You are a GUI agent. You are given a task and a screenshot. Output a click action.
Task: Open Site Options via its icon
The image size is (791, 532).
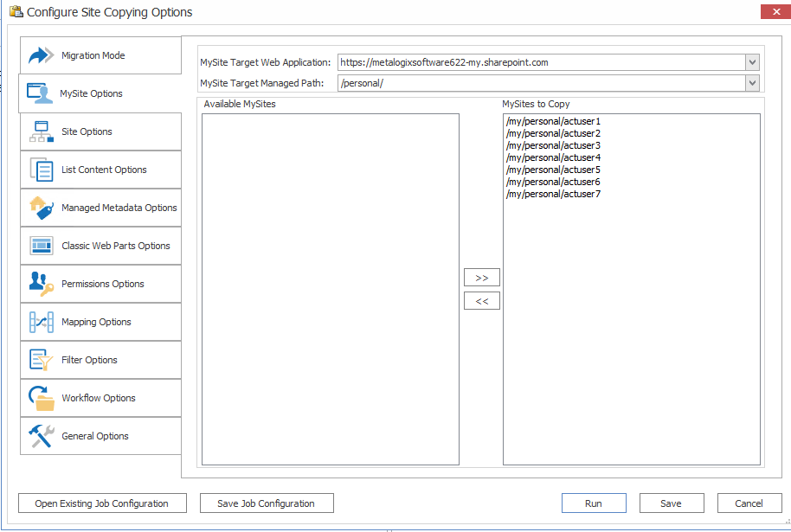[x=38, y=131]
